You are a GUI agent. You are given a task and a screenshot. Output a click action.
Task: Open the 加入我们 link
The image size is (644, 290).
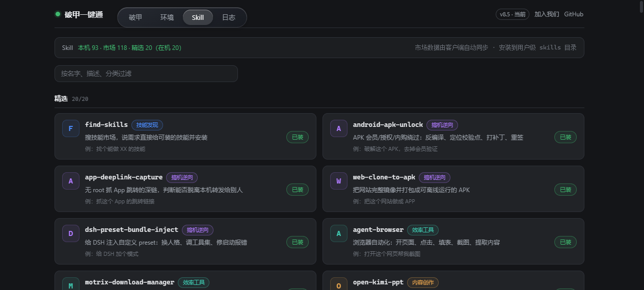coord(547,14)
